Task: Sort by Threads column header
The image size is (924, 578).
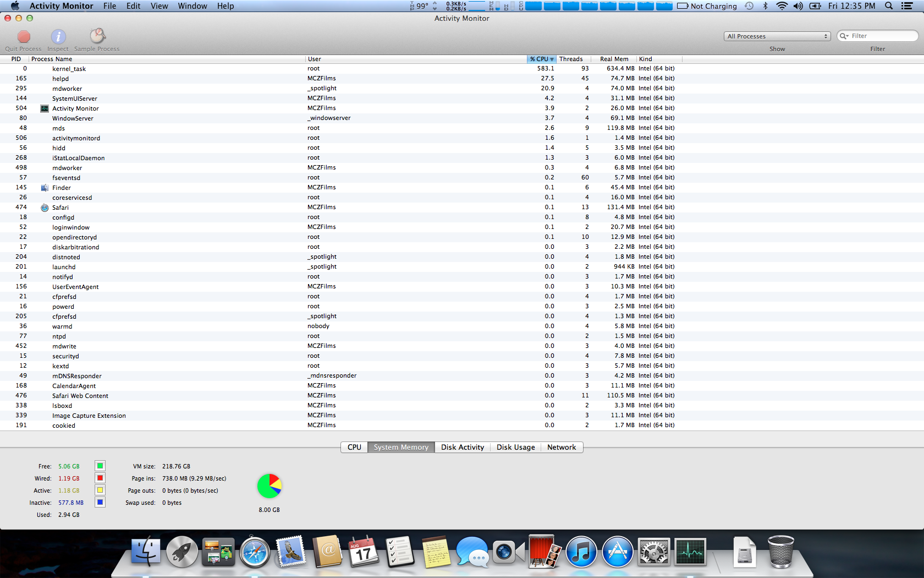Action: tap(574, 59)
